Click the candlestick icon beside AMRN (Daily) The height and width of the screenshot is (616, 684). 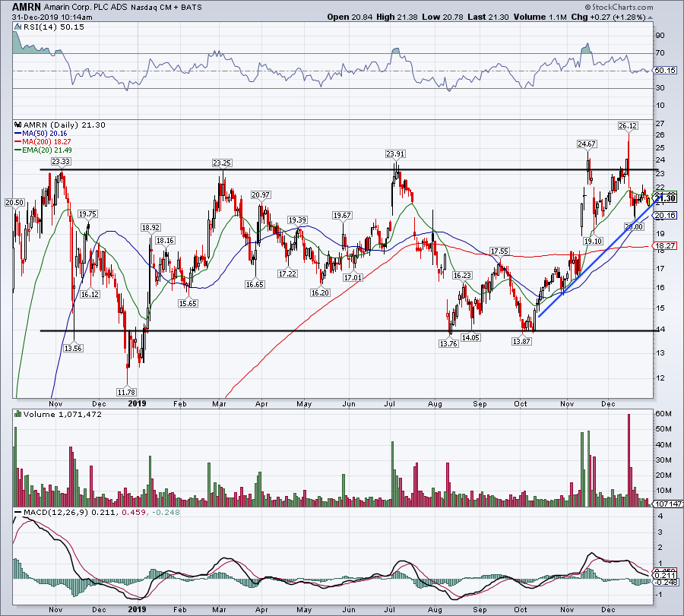pyautogui.click(x=18, y=125)
